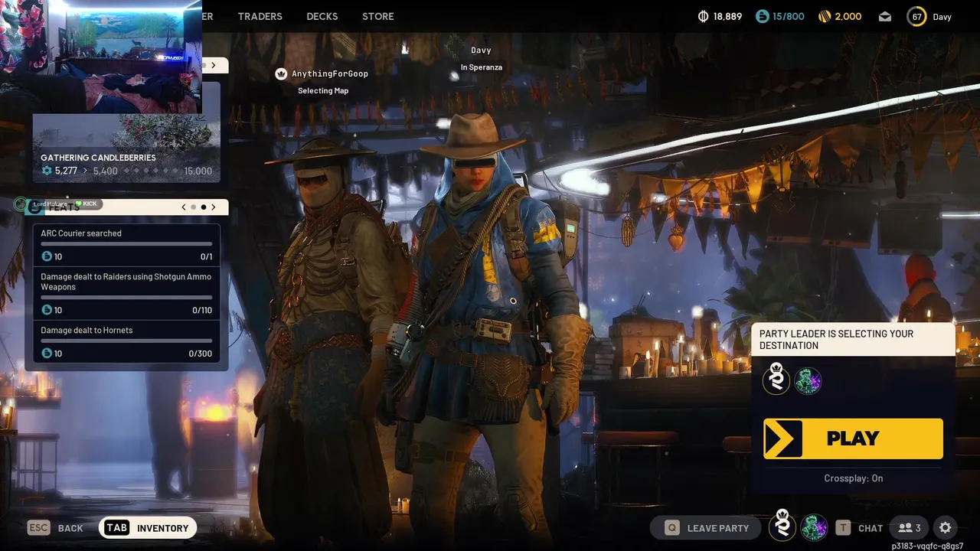Toggle Crossplay: On setting
Viewport: 980px width, 551px height.
[854, 478]
